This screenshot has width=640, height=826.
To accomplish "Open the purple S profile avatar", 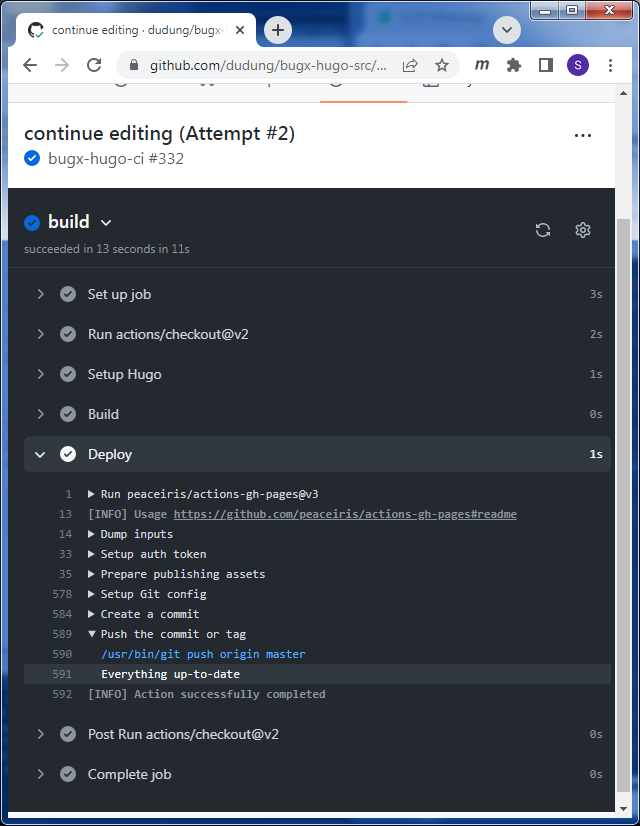I will pos(578,65).
